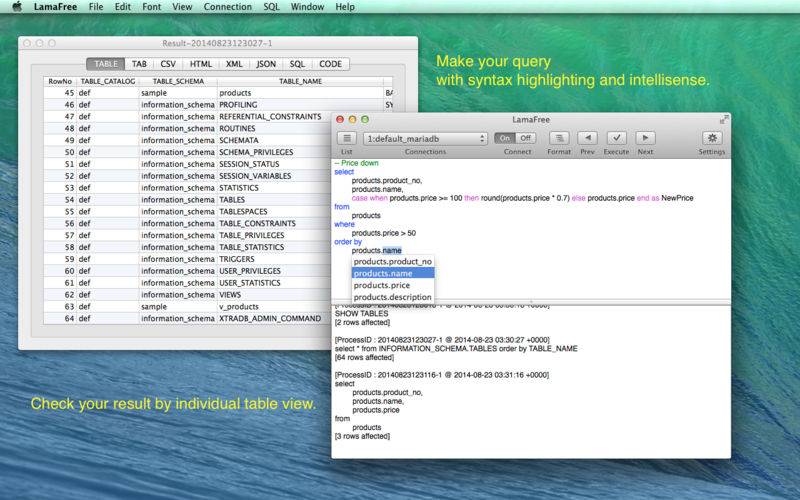Open the Window menu
Screen dimensions: 800x500
[307, 7]
